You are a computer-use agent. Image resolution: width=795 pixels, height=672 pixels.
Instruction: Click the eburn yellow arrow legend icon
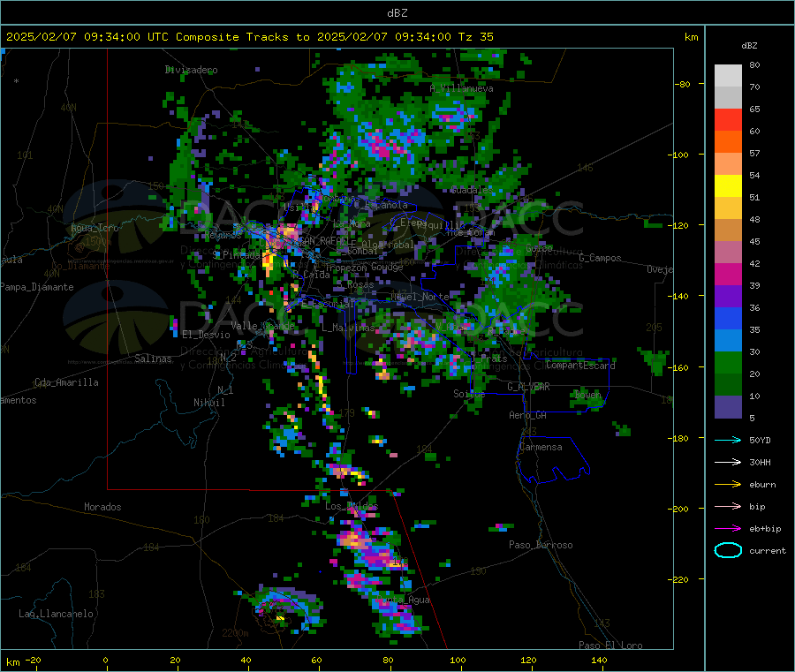point(728,485)
